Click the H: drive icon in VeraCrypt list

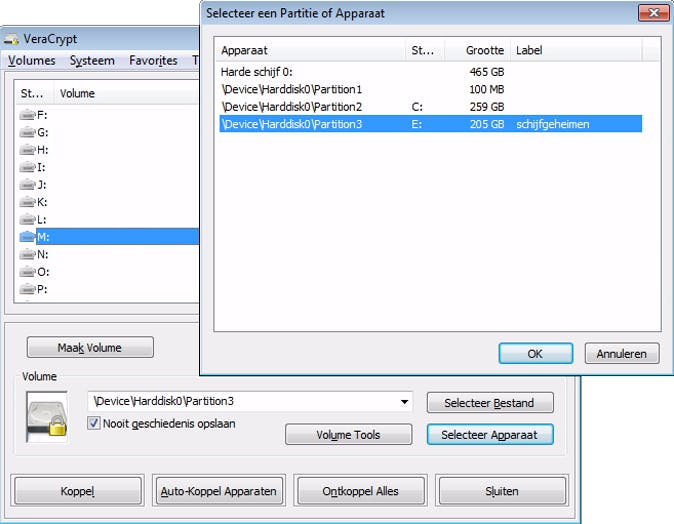tap(27, 150)
